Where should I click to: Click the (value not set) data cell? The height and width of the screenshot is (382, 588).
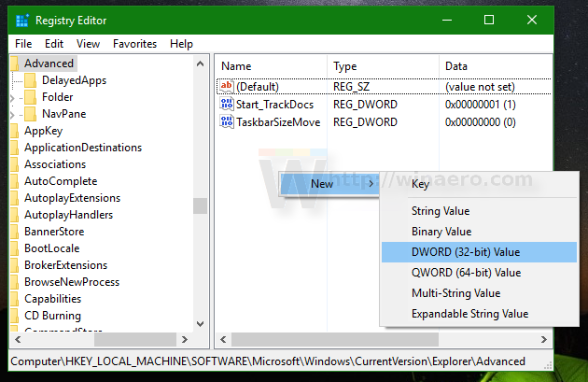click(480, 87)
